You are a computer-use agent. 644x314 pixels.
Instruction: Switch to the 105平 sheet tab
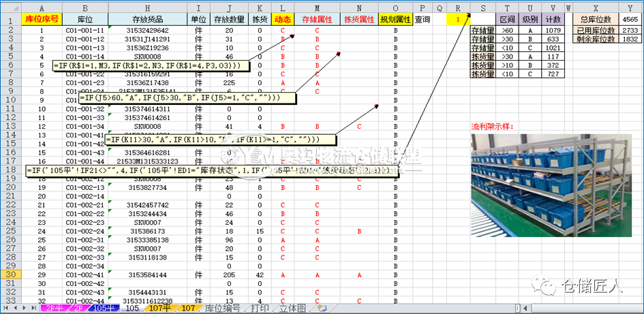(x=105, y=308)
